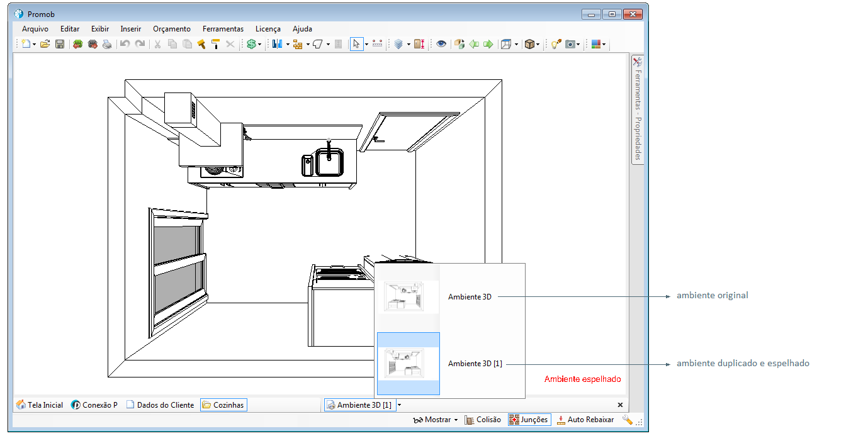Screen dimensions: 868x436
Task: Open the Licença menu
Action: click(x=268, y=29)
